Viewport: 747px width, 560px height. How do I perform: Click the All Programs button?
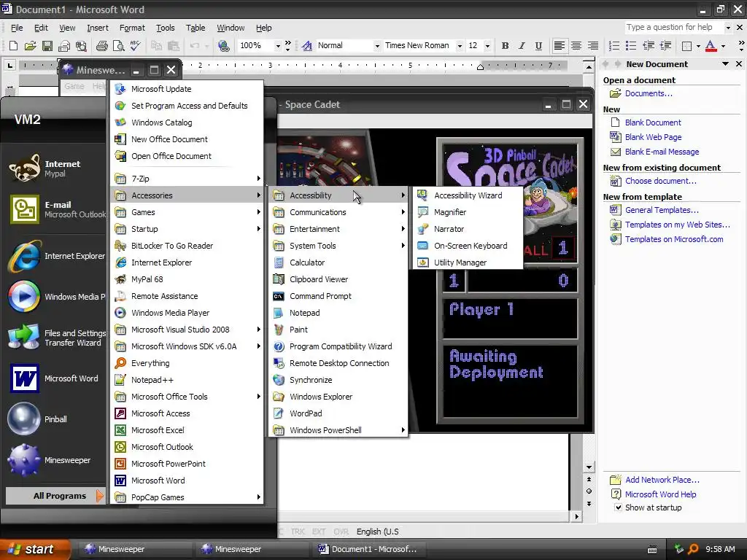(x=54, y=496)
